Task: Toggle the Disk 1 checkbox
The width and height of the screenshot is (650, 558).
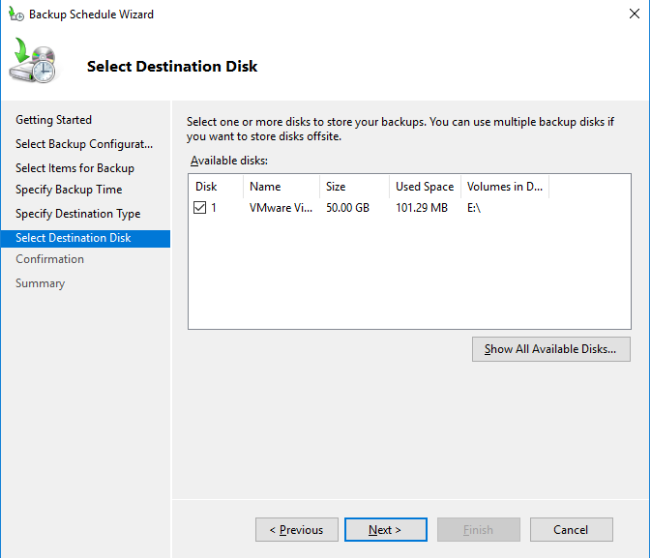Action: click(199, 207)
